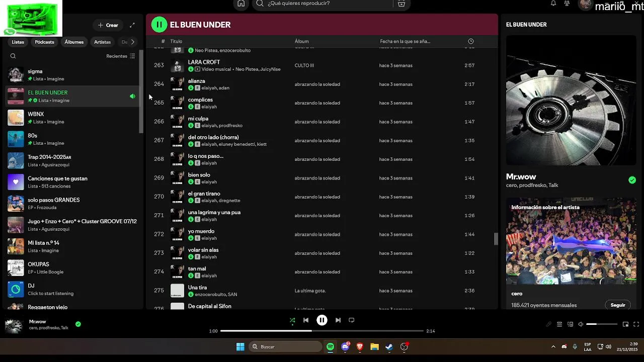This screenshot has width=644, height=362.
Task: Toggle the saved checkmark in the bottom player bar
Action: (78, 324)
